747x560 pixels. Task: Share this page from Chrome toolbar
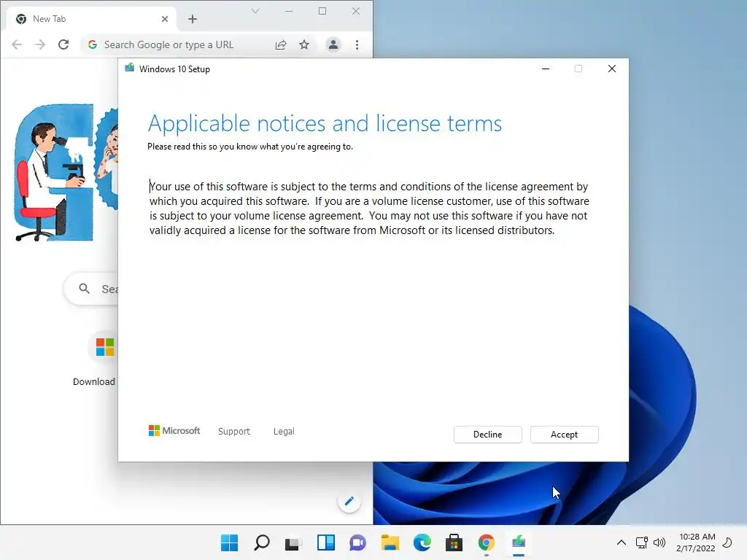[281, 44]
